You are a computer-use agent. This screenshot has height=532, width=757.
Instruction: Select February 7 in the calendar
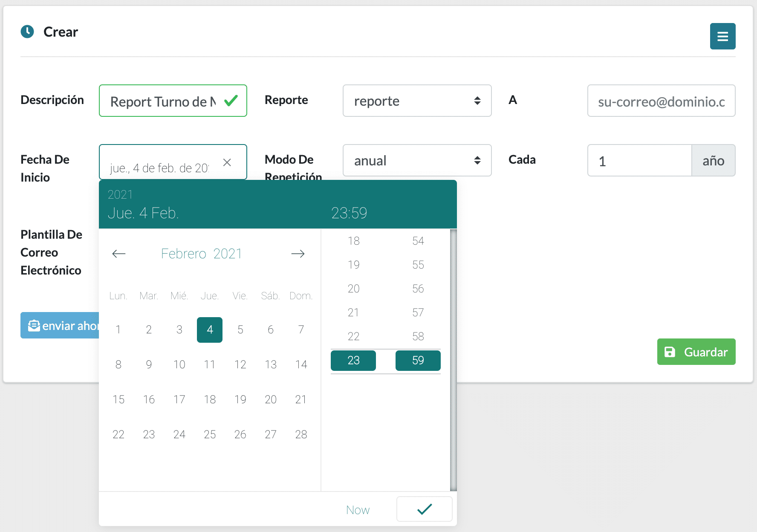(x=301, y=330)
